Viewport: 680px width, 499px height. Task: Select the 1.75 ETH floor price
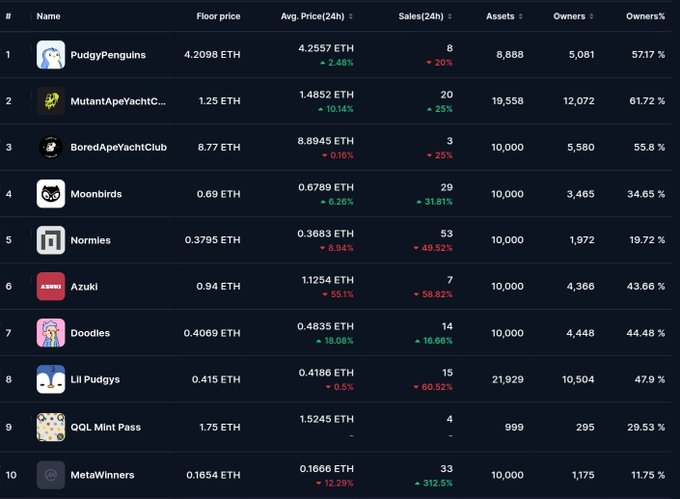click(x=220, y=427)
